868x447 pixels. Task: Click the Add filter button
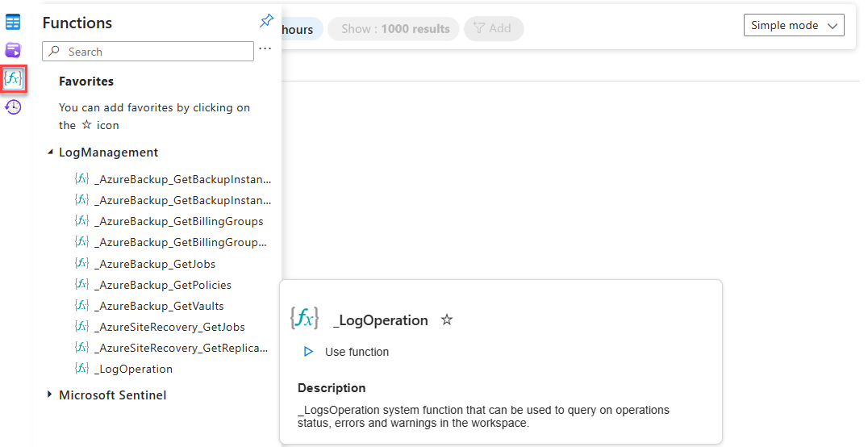click(493, 29)
